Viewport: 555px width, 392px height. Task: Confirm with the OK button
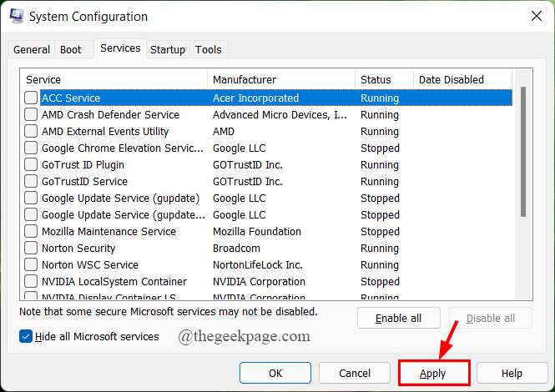pos(275,373)
